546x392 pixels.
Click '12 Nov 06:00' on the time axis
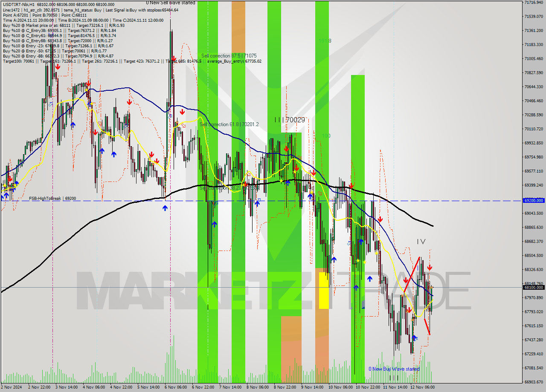tap(423, 387)
